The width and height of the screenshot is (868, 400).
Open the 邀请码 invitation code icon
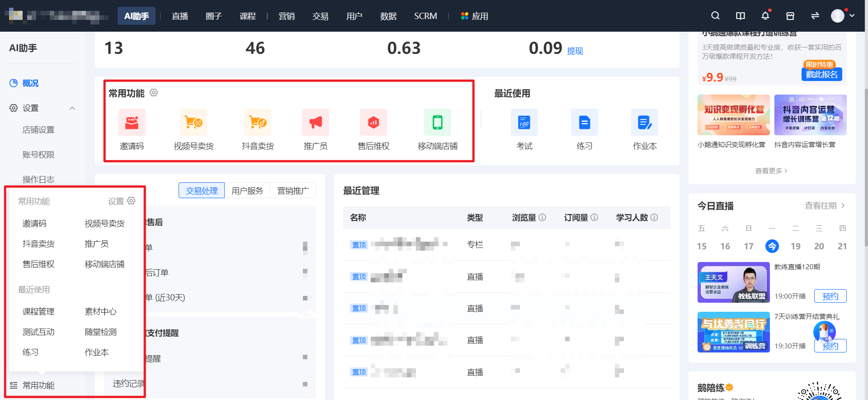click(132, 122)
